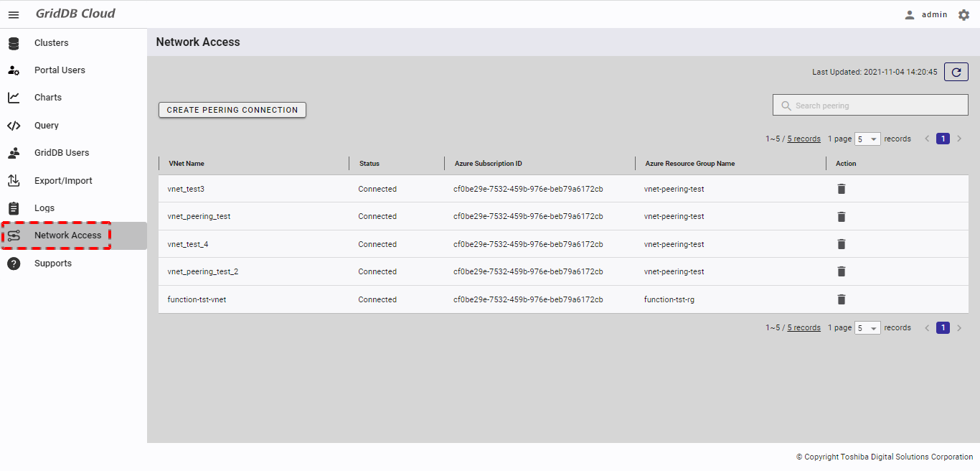Sort by VNet Name column header
This screenshot has width=980, height=471.
[187, 164]
